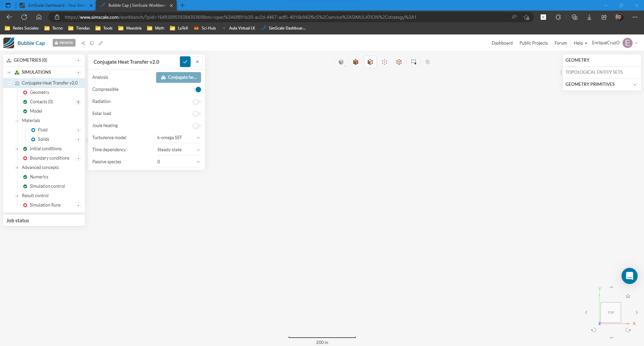Screen dimensions: 644x346
Task: Edit the project with the pencil icon
Action: tap(101, 43)
